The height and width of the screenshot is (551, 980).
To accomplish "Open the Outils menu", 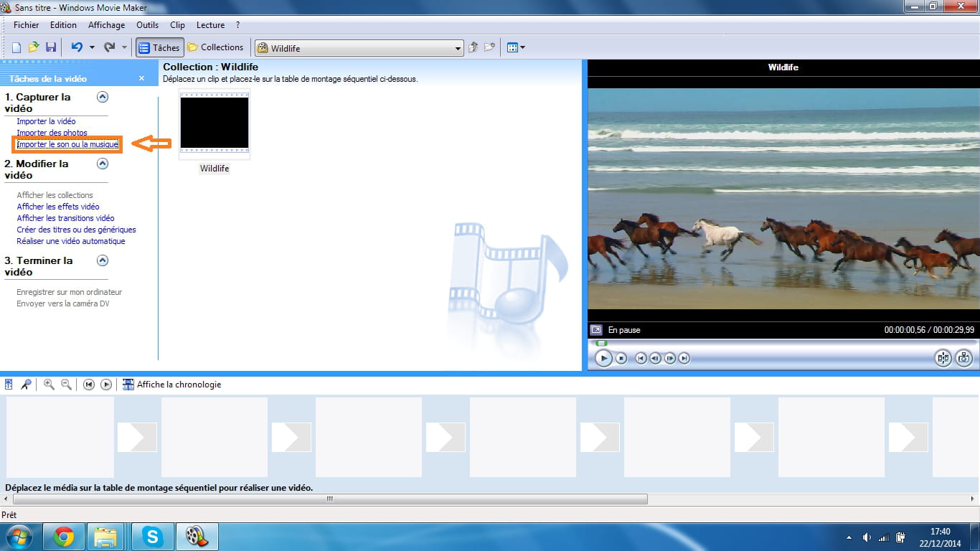I will click(147, 25).
